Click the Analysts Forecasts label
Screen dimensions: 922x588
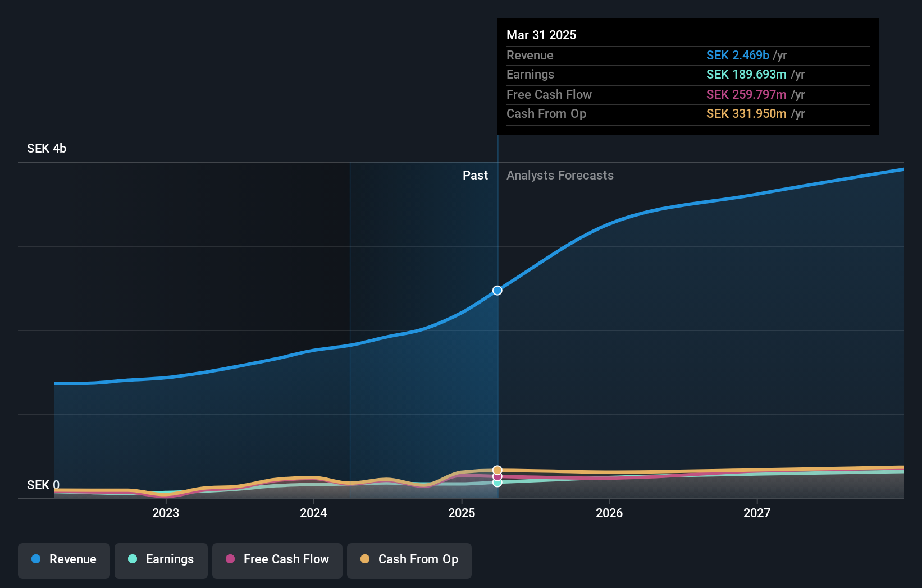tap(560, 175)
